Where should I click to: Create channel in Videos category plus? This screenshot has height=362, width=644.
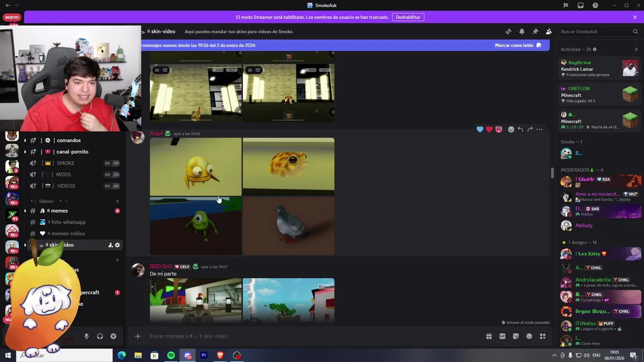pos(117,201)
